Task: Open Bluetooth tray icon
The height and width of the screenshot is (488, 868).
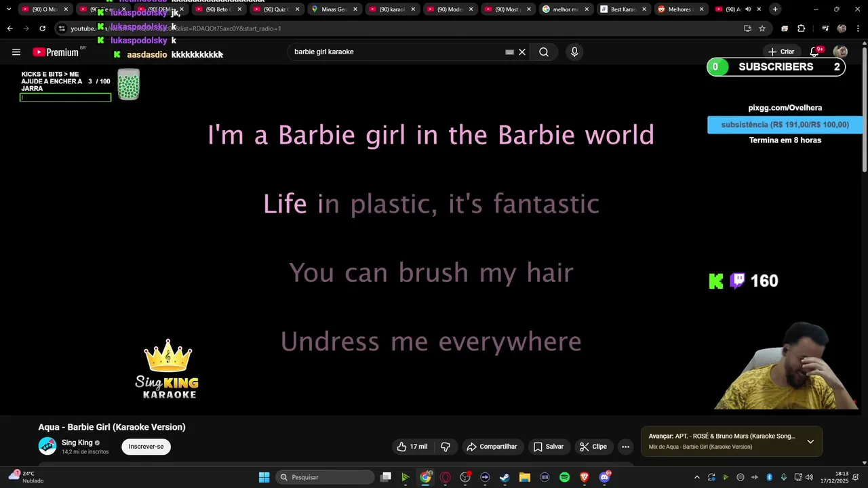Action: pos(769,477)
